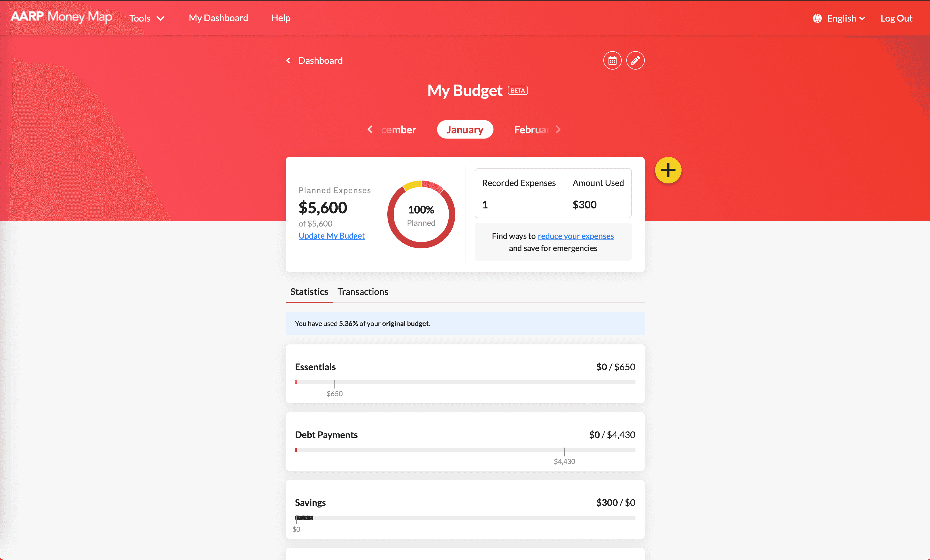The height and width of the screenshot is (560, 930).
Task: Click Help navigation menu item
Action: coord(281,18)
